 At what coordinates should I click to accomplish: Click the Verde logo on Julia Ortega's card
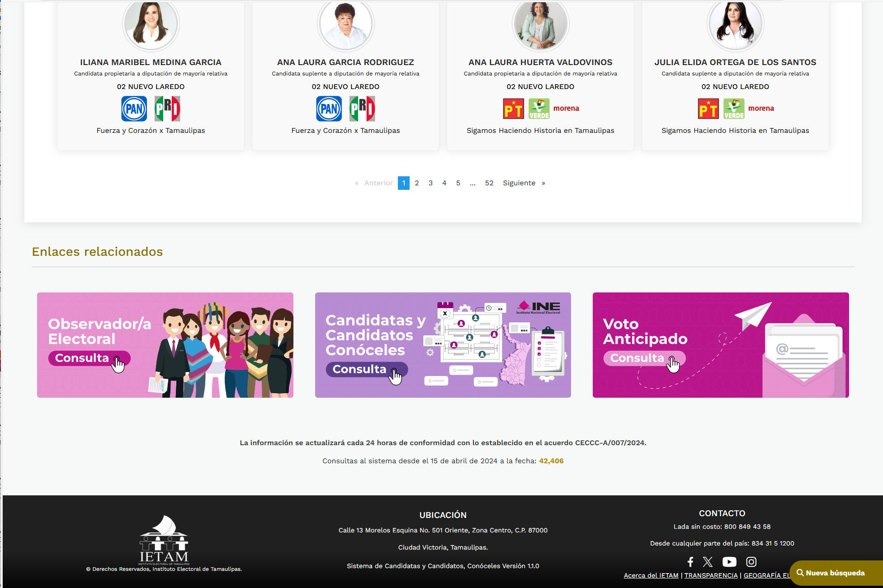click(734, 109)
